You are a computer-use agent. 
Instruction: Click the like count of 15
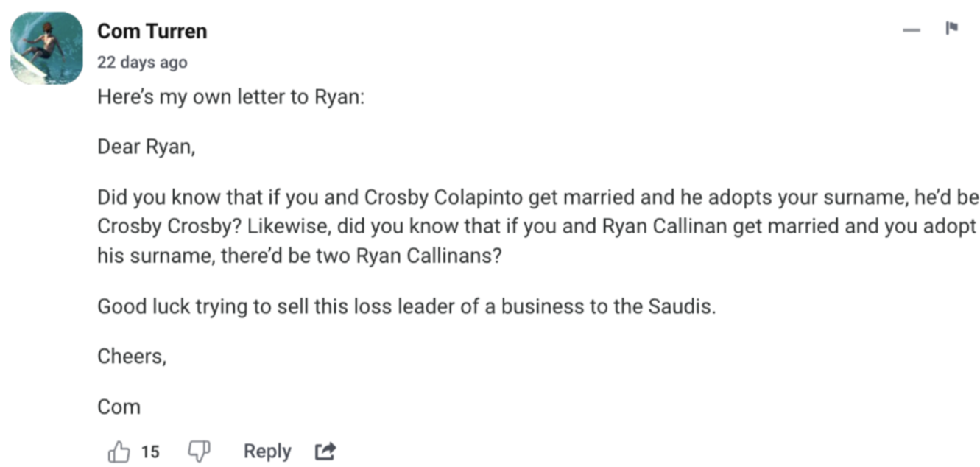[150, 451]
